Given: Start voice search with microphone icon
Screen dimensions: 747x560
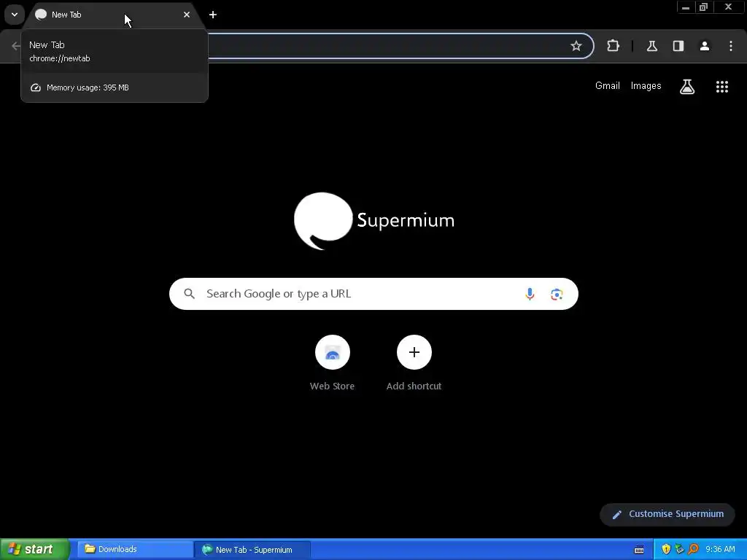Looking at the screenshot, I should coord(530,294).
